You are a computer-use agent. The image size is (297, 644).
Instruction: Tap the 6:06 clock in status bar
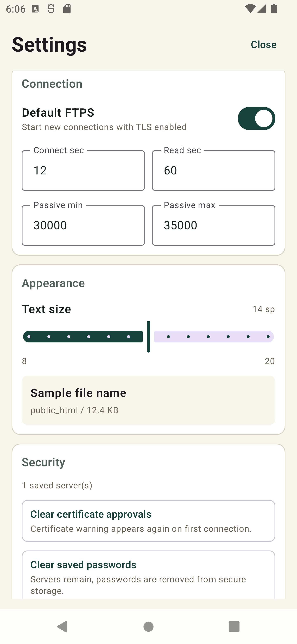(15, 9)
